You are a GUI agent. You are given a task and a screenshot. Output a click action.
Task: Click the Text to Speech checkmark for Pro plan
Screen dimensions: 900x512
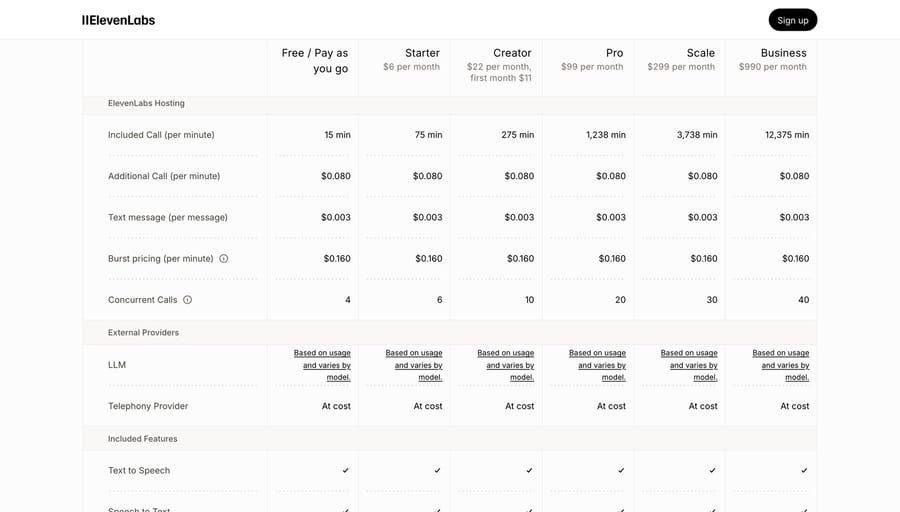tap(621, 470)
